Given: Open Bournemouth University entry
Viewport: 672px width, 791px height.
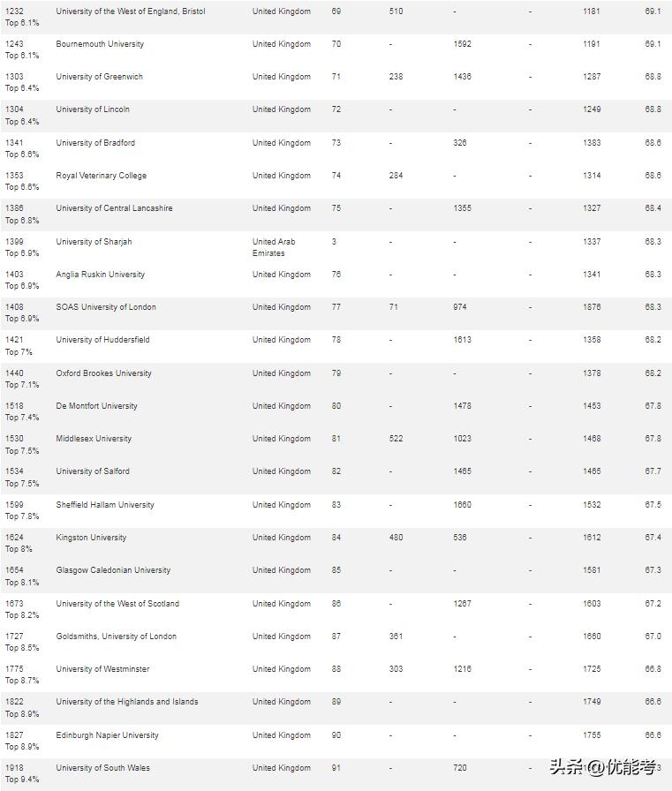Looking at the screenshot, I should tap(100, 44).
